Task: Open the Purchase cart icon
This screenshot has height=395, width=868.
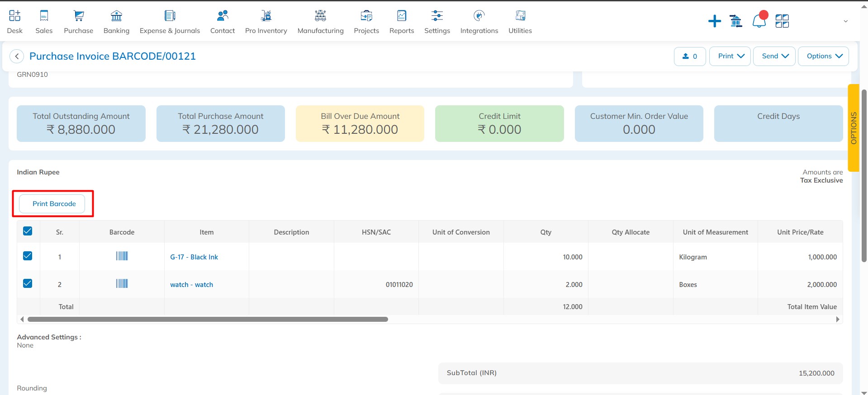Action: coord(79,16)
